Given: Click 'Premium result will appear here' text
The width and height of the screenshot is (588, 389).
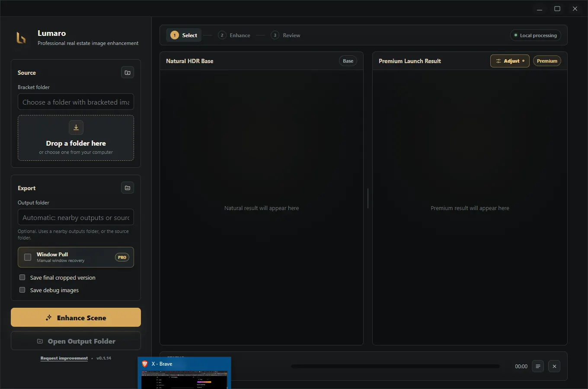Looking at the screenshot, I should [x=470, y=208].
